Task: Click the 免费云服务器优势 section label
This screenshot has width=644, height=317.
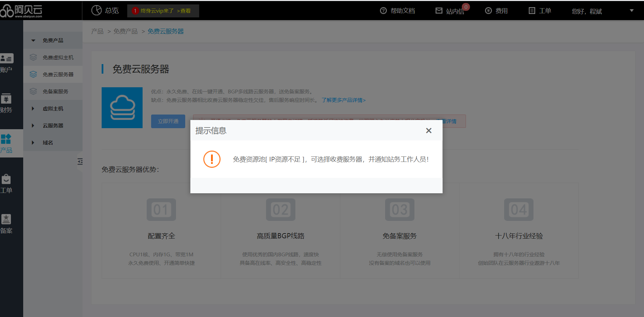Action: [130, 169]
